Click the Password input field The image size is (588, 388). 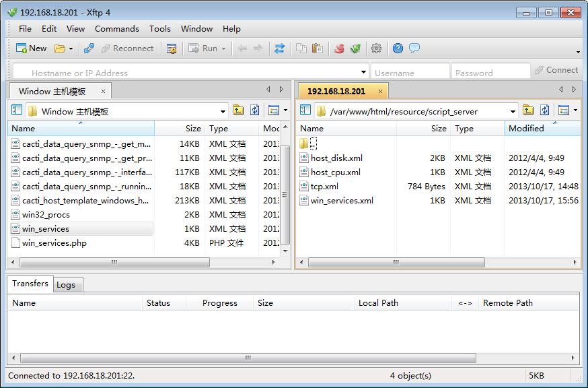[x=491, y=71]
